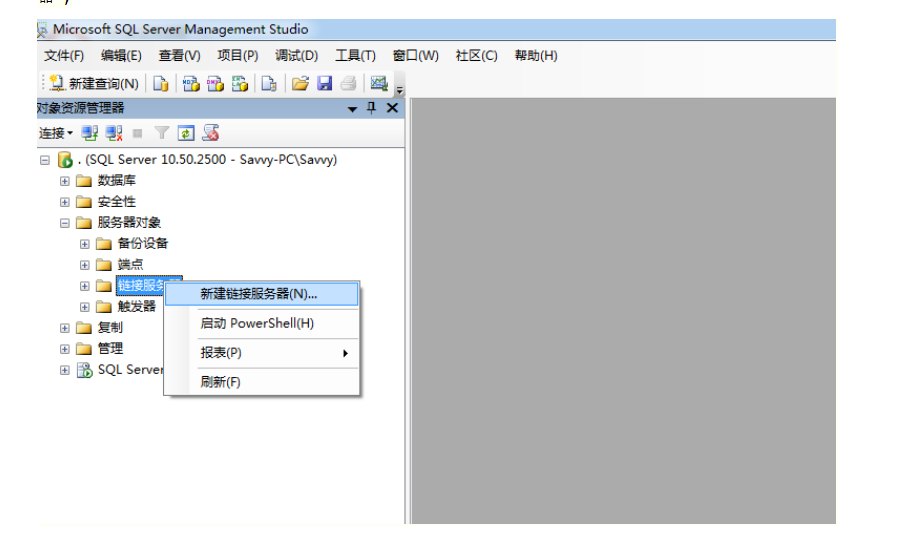
Task: Open the 查看(V) menu
Action: pyautogui.click(x=180, y=56)
